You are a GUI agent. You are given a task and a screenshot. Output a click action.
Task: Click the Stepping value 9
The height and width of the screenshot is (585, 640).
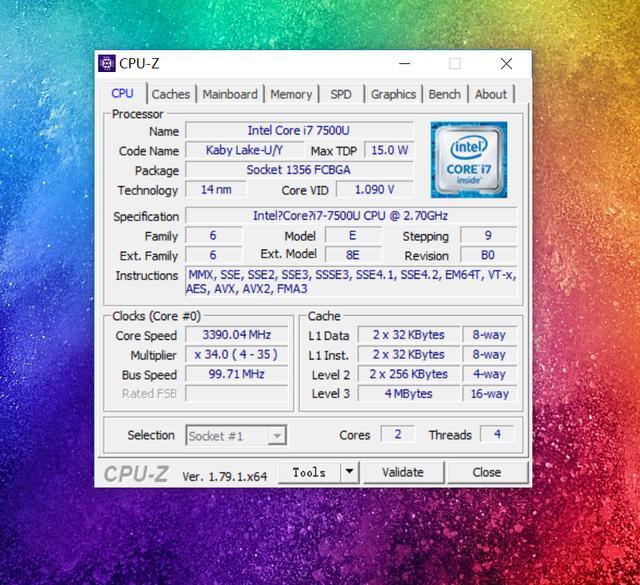(x=488, y=236)
